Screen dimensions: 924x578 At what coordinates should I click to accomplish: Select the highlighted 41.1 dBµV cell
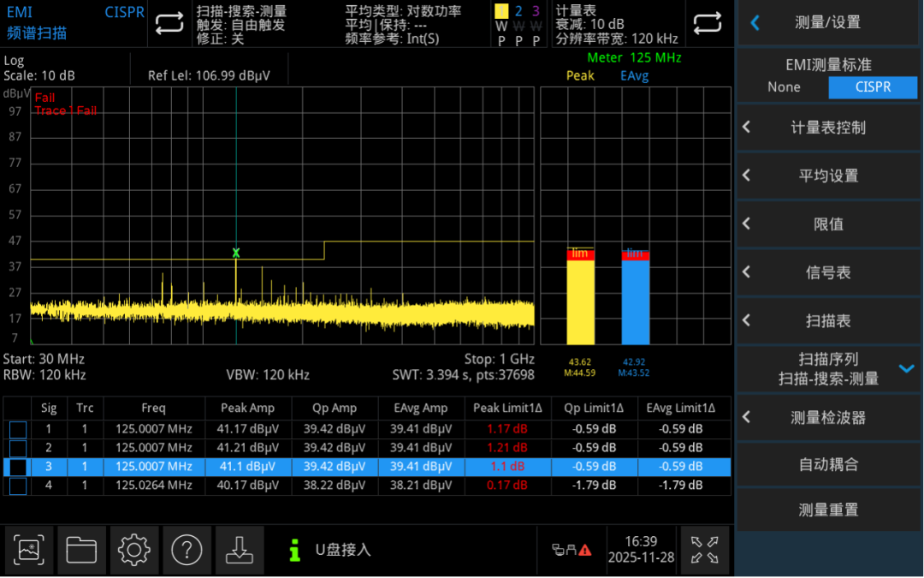pos(247,467)
